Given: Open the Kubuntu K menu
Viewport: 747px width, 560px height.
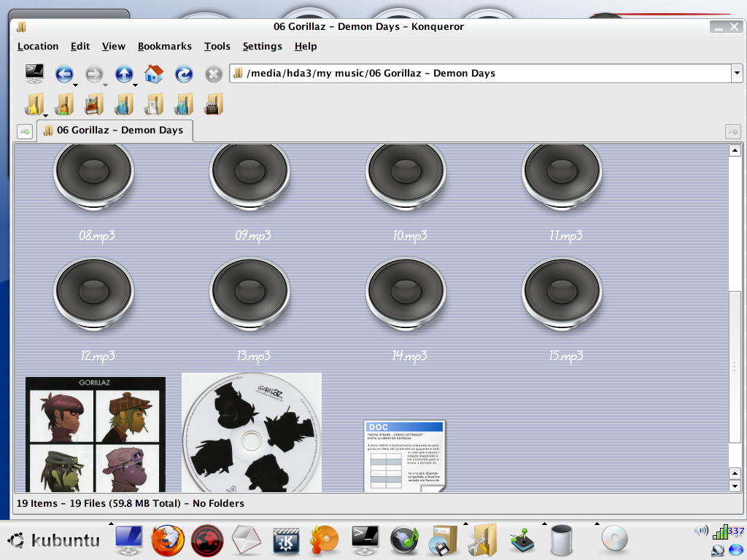Looking at the screenshot, I should 54,540.
